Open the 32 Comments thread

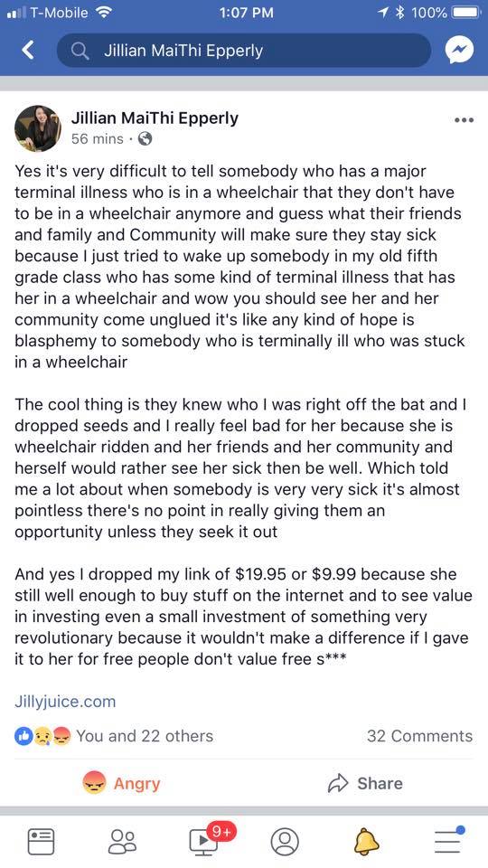(419, 736)
